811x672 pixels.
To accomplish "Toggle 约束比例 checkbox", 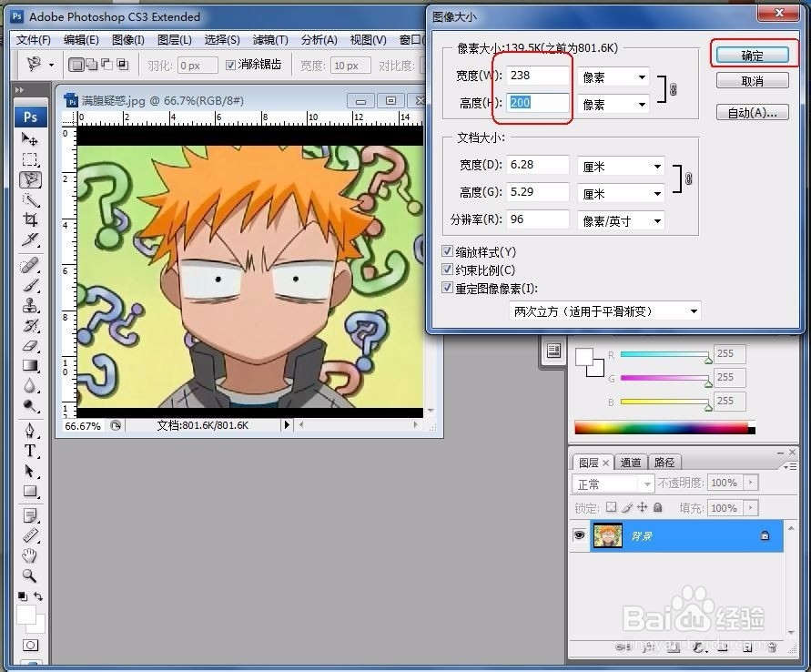I will (x=448, y=270).
